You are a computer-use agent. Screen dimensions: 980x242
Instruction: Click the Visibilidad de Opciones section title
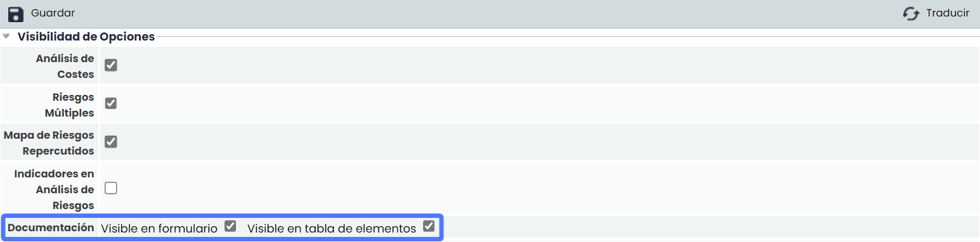(x=86, y=37)
